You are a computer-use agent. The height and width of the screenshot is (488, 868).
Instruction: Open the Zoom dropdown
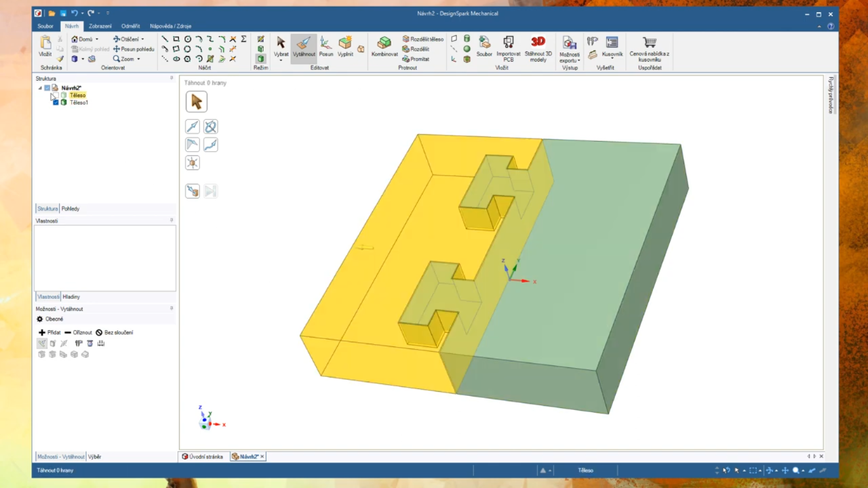tap(126, 59)
